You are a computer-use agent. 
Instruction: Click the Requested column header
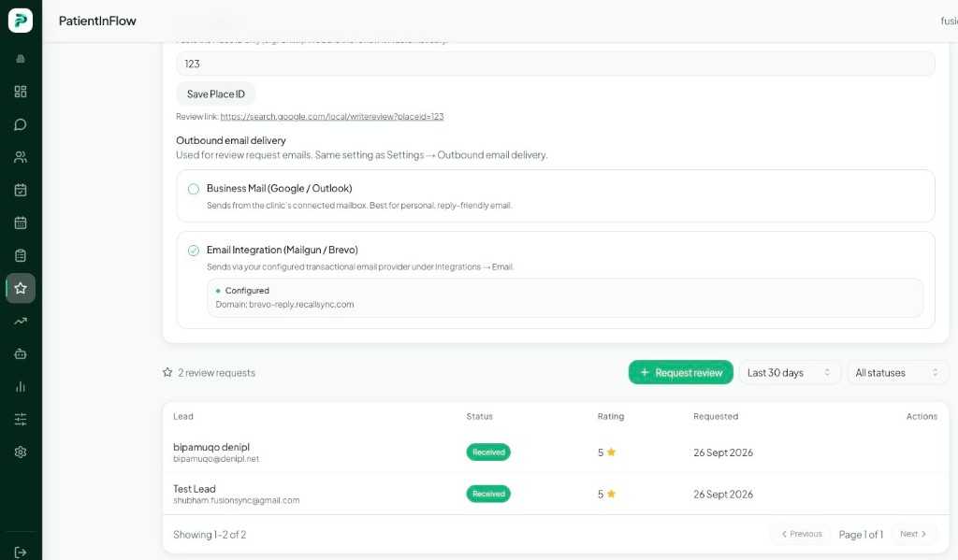point(716,416)
